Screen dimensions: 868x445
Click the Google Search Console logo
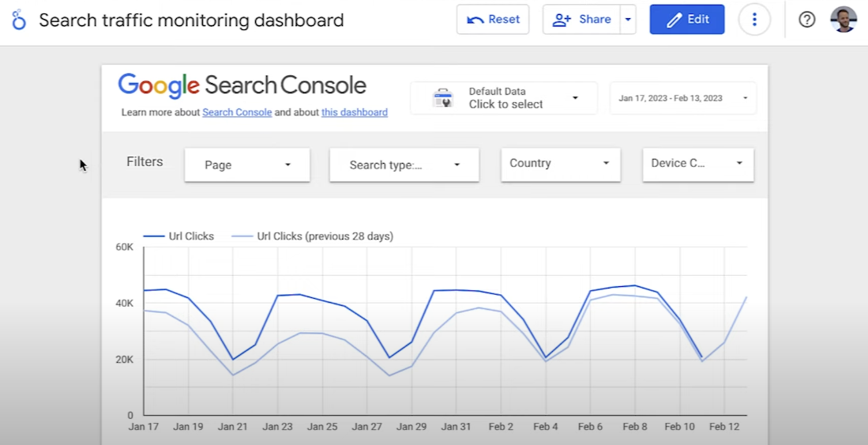[242, 85]
